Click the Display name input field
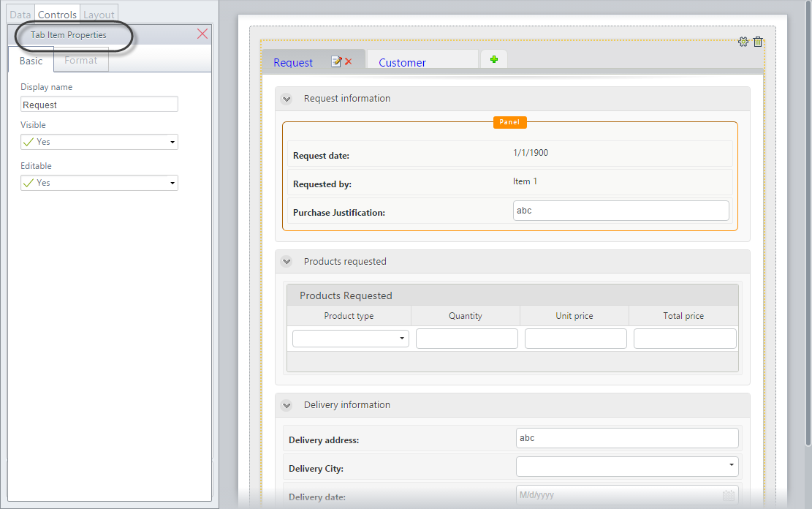The height and width of the screenshot is (509, 812). [99, 104]
